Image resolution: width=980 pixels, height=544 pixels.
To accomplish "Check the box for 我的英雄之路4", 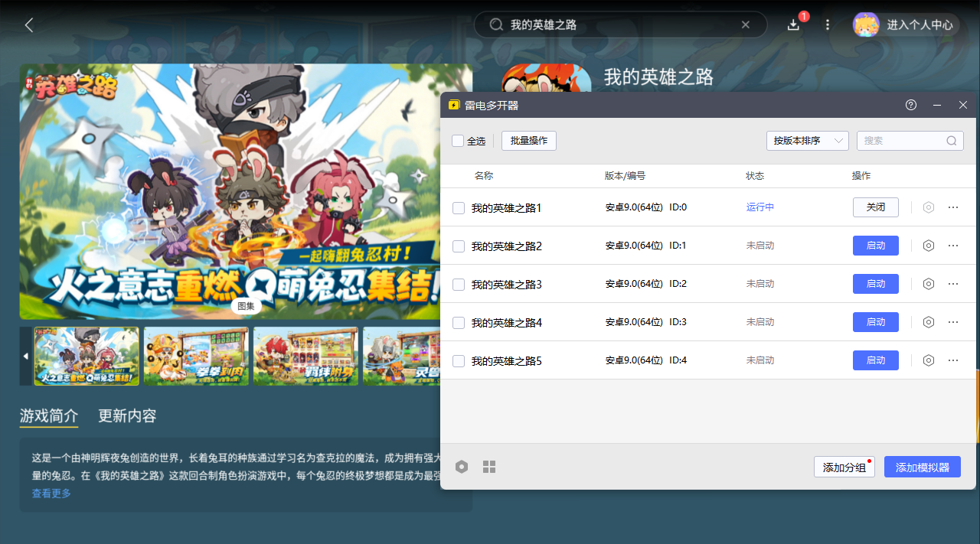I will coord(459,323).
